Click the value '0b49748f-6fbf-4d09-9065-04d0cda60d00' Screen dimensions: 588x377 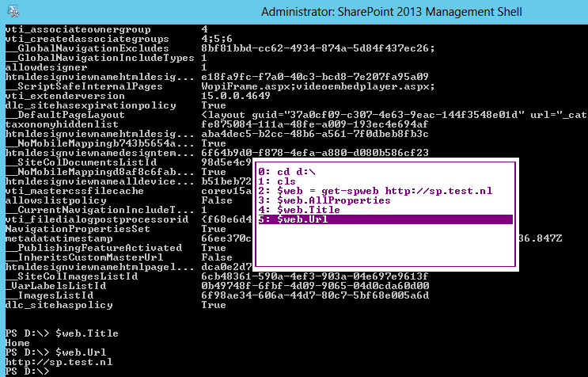tap(315, 286)
